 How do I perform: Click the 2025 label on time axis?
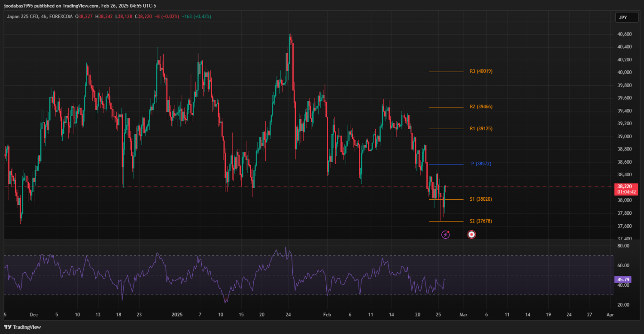click(x=177, y=314)
